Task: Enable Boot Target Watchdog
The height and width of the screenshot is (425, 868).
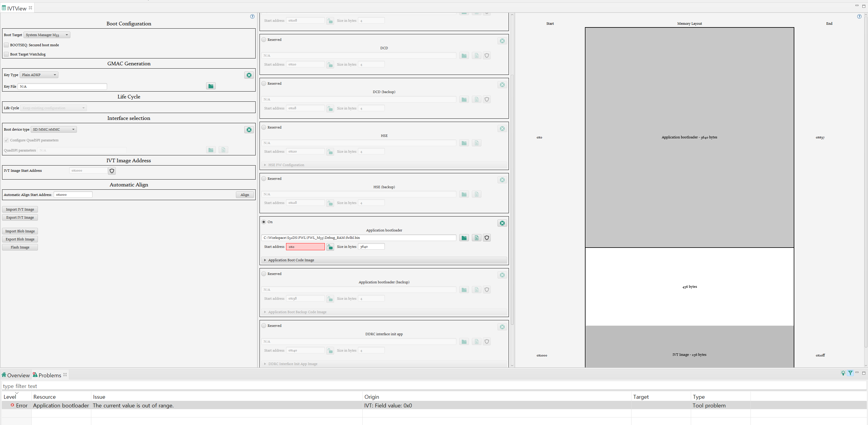Action: pyautogui.click(x=6, y=54)
